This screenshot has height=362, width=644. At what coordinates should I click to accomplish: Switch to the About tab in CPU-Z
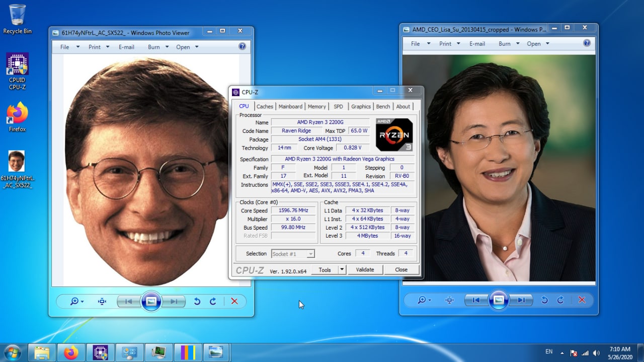pos(403,106)
